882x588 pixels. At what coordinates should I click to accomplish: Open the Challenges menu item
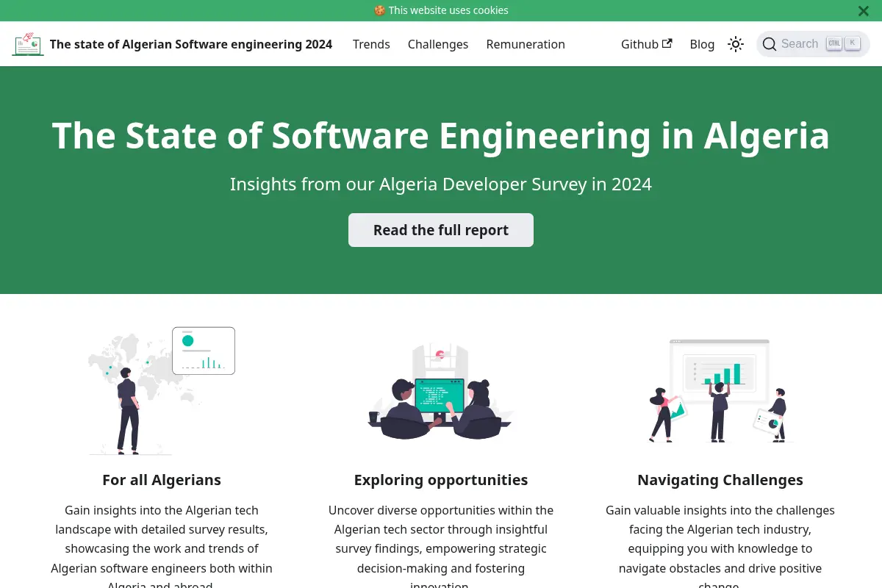(x=438, y=44)
